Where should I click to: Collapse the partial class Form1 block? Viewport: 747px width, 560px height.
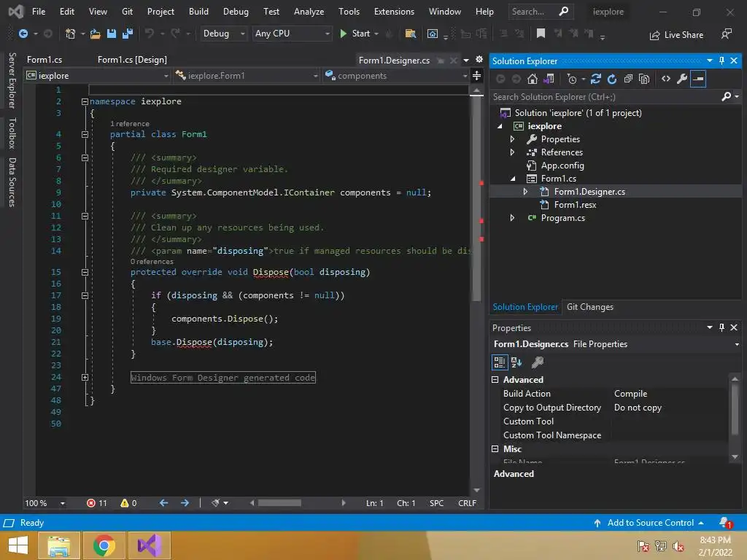point(85,134)
